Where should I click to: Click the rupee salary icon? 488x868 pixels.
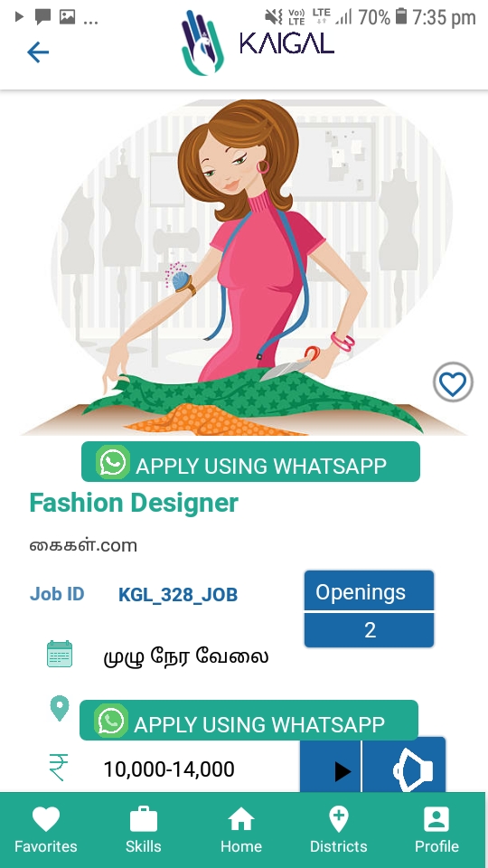[x=59, y=768]
